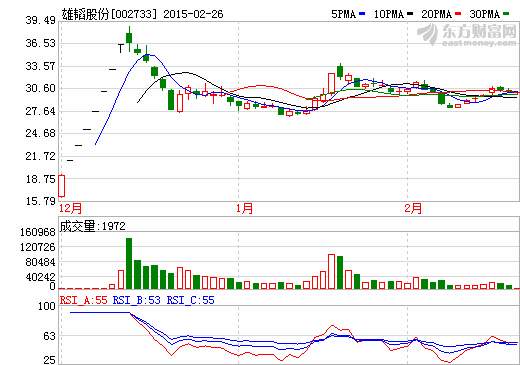
Task: Click the RSI_A:55 indicator label
Action: (84, 300)
